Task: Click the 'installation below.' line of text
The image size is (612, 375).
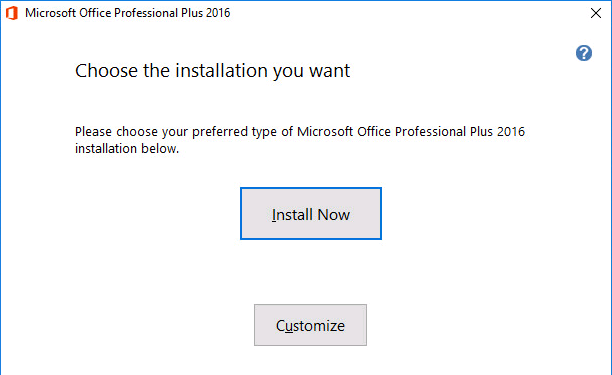Action: [127, 149]
